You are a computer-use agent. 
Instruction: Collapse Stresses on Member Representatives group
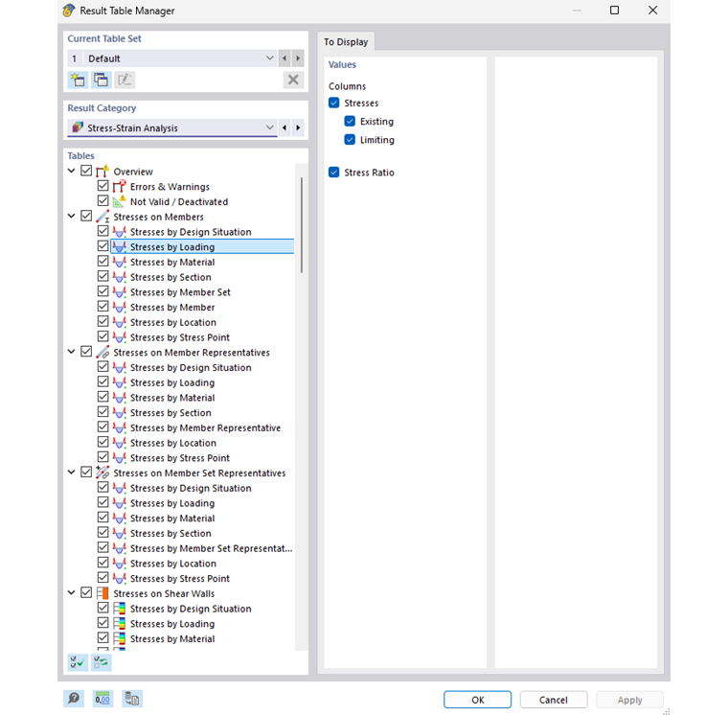pos(72,351)
